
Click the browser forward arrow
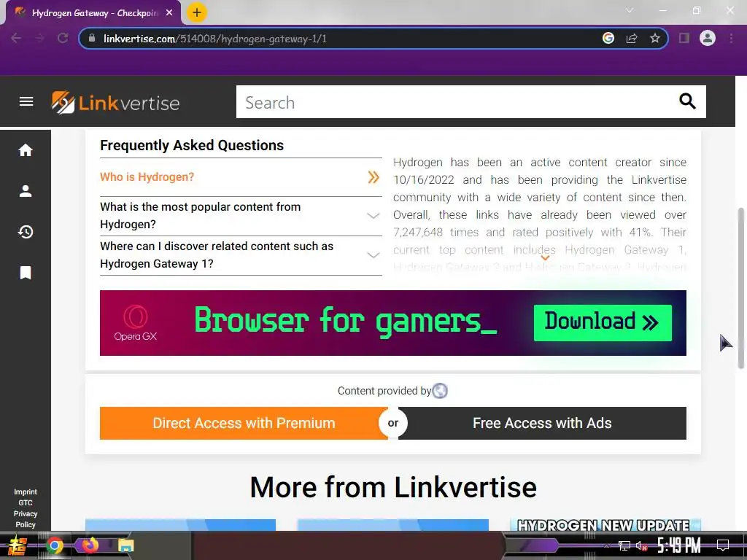pos(39,38)
